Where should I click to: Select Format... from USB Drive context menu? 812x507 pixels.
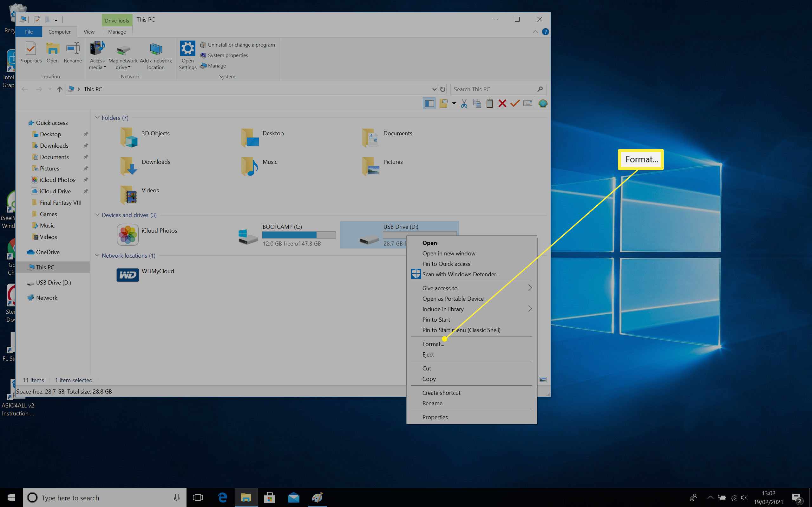[433, 343]
